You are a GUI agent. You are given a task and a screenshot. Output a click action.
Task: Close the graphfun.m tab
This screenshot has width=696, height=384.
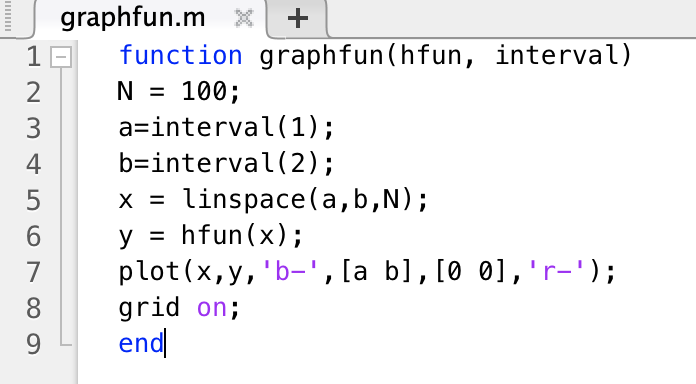click(244, 19)
